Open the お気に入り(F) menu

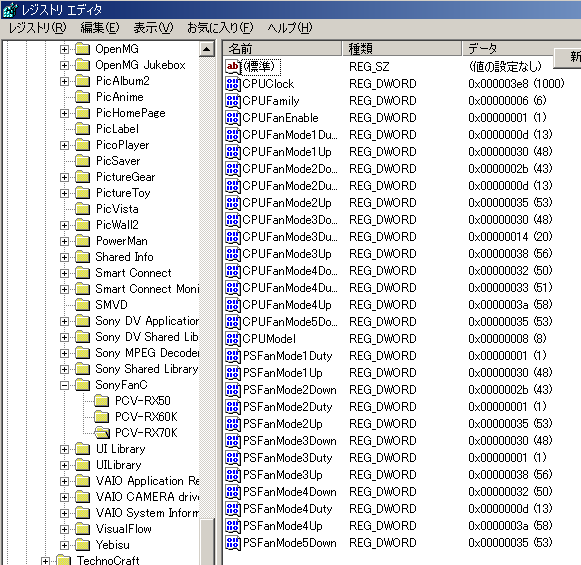pyautogui.click(x=220, y=28)
